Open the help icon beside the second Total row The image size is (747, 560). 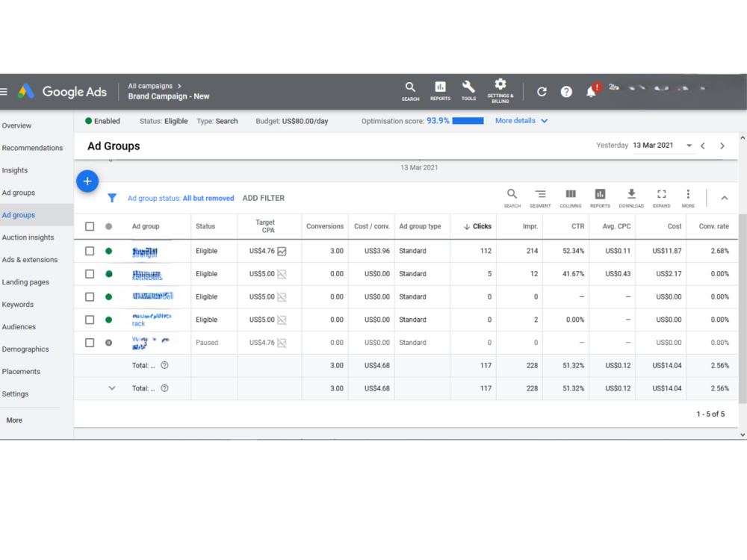[164, 388]
